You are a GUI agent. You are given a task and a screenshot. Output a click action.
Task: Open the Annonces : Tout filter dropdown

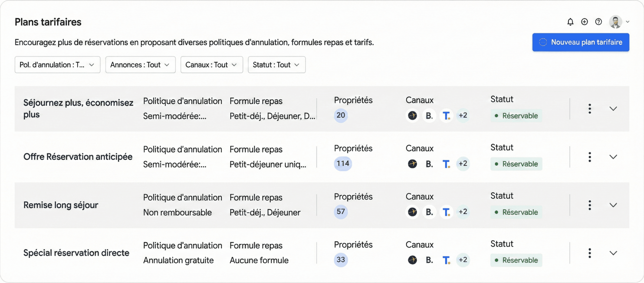pos(140,65)
